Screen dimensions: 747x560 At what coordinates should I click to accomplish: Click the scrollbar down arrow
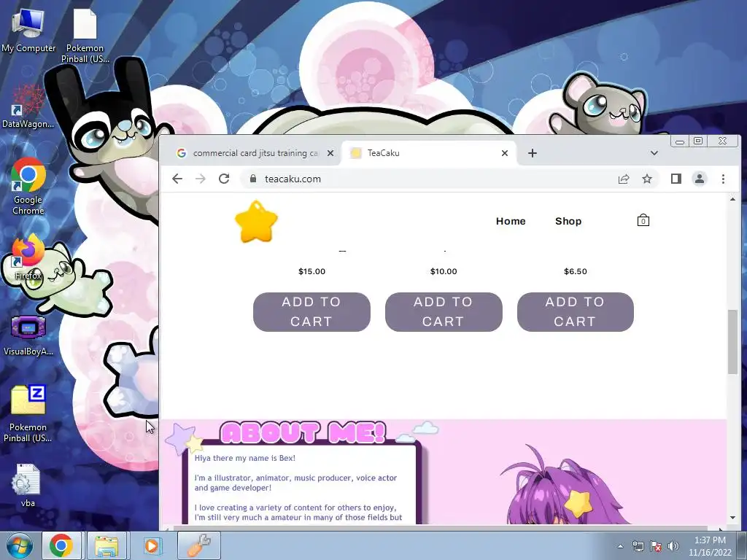pyautogui.click(x=732, y=518)
